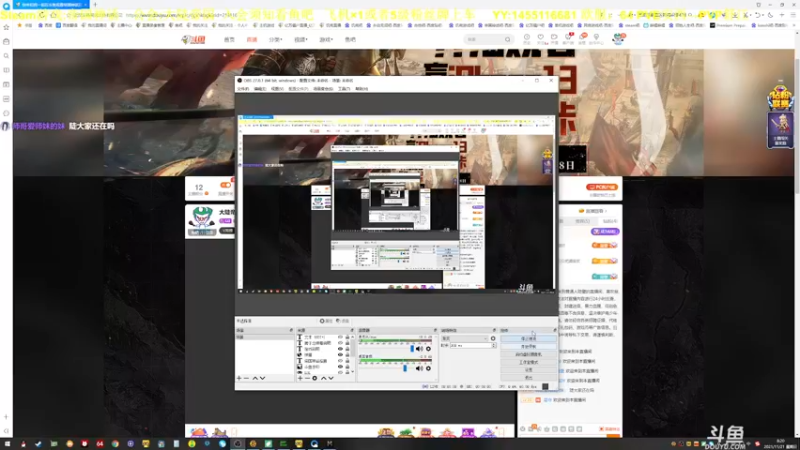
Task: Go to Douyu 直播 tab
Action: coord(252,39)
